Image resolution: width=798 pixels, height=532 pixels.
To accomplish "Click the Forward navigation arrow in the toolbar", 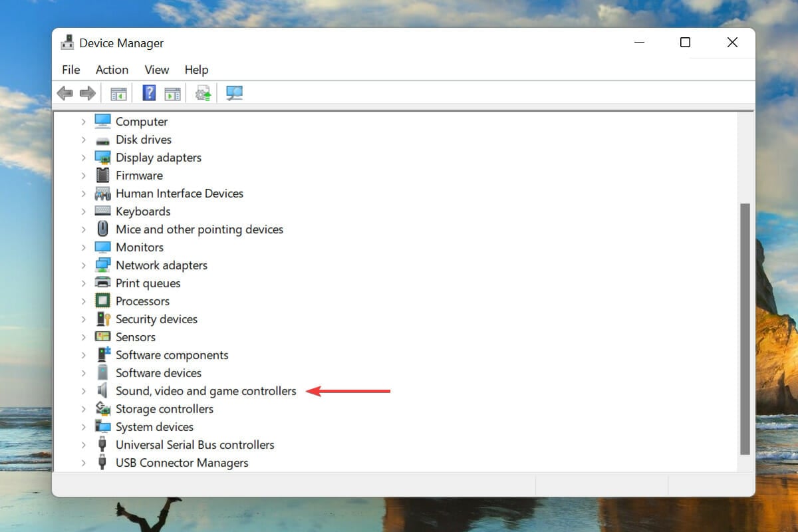I will click(x=88, y=92).
